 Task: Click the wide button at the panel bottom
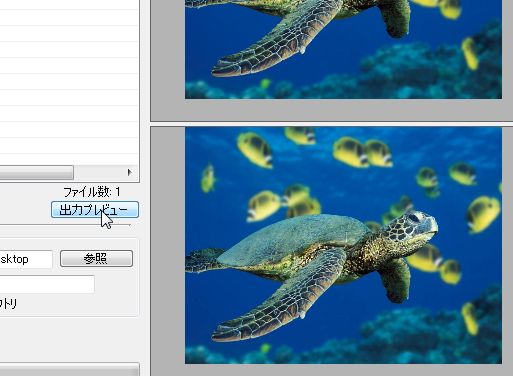click(69, 369)
